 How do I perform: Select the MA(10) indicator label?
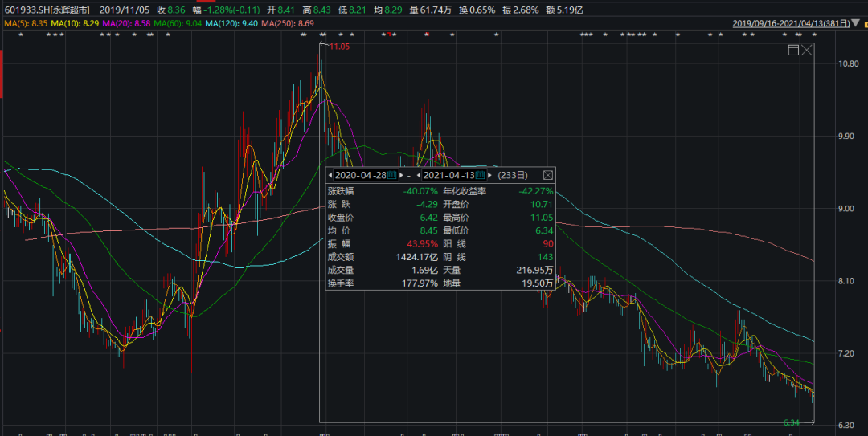point(75,23)
